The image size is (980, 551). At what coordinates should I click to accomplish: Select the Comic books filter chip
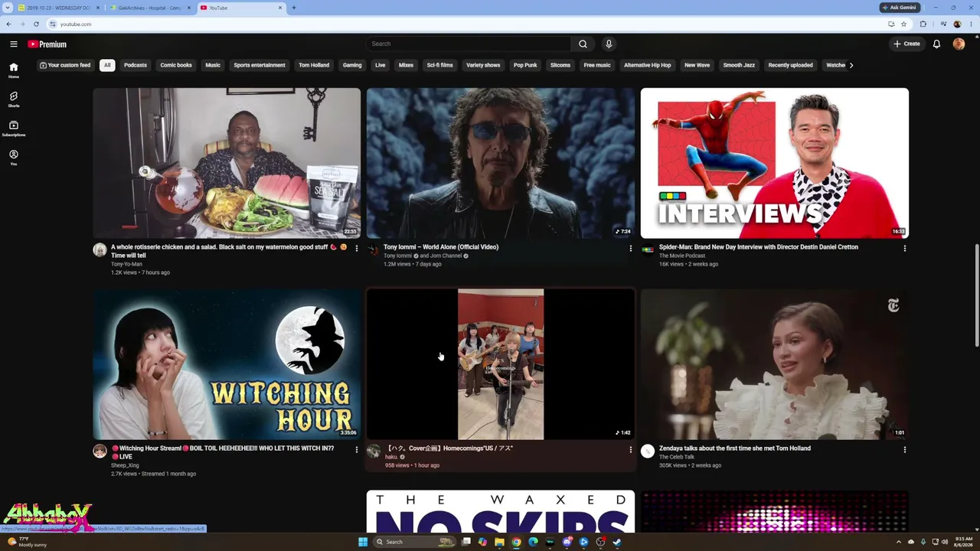coord(176,65)
